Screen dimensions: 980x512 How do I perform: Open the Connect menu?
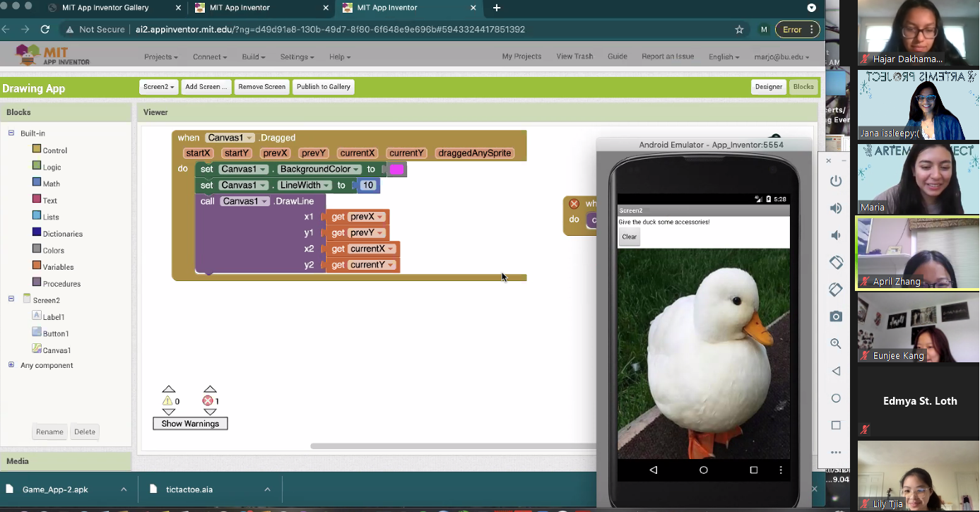point(210,56)
